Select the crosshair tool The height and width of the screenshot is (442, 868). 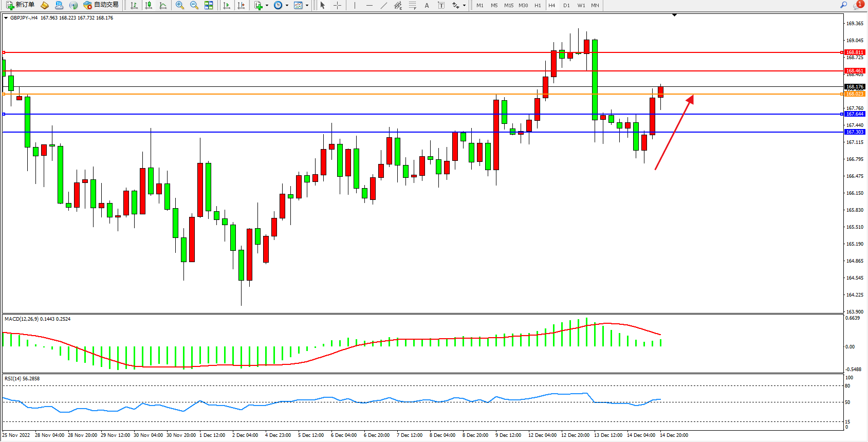click(338, 5)
